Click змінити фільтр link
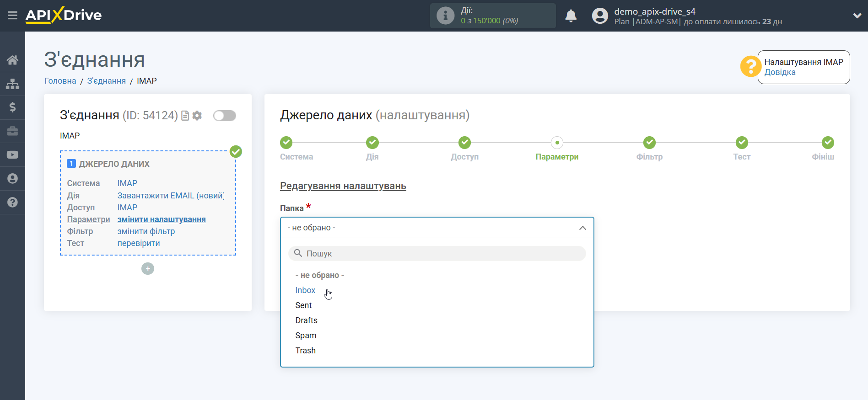 146,231
